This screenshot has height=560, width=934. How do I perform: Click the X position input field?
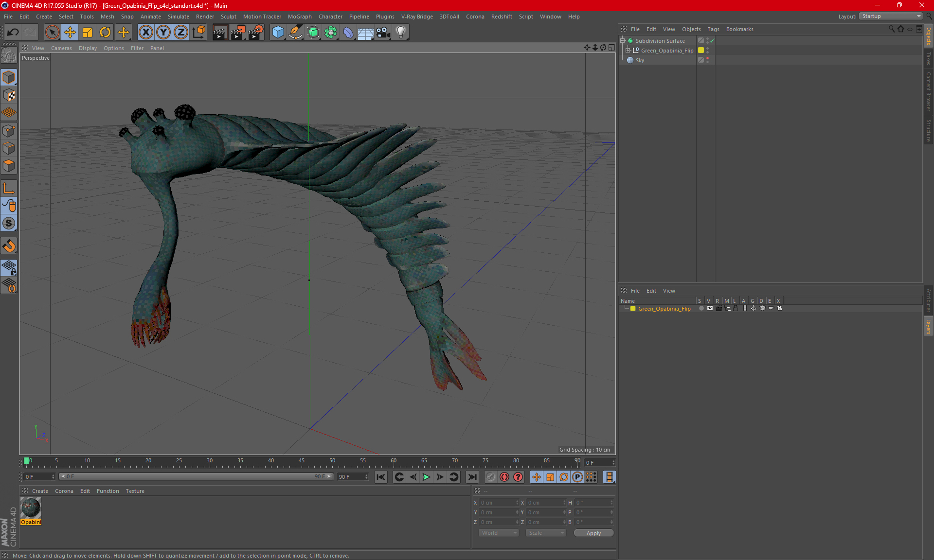coord(499,503)
